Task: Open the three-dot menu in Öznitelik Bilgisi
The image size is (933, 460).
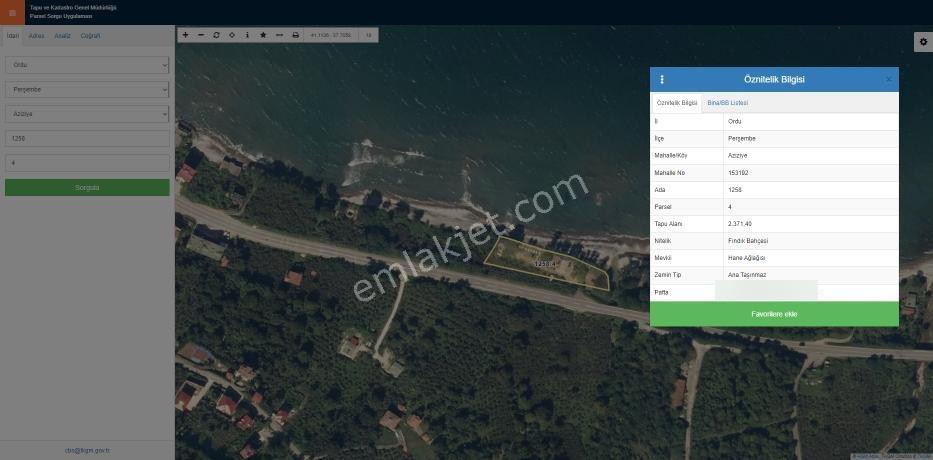Action: coord(662,79)
